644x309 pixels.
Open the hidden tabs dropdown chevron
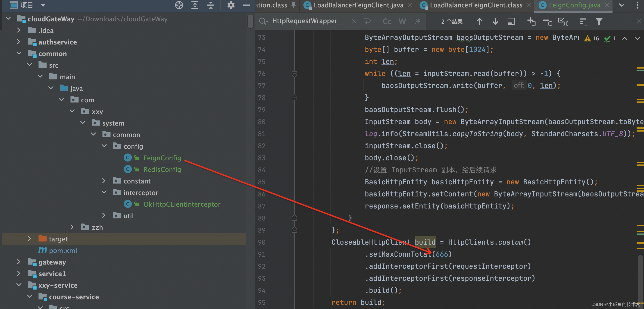pos(622,5)
